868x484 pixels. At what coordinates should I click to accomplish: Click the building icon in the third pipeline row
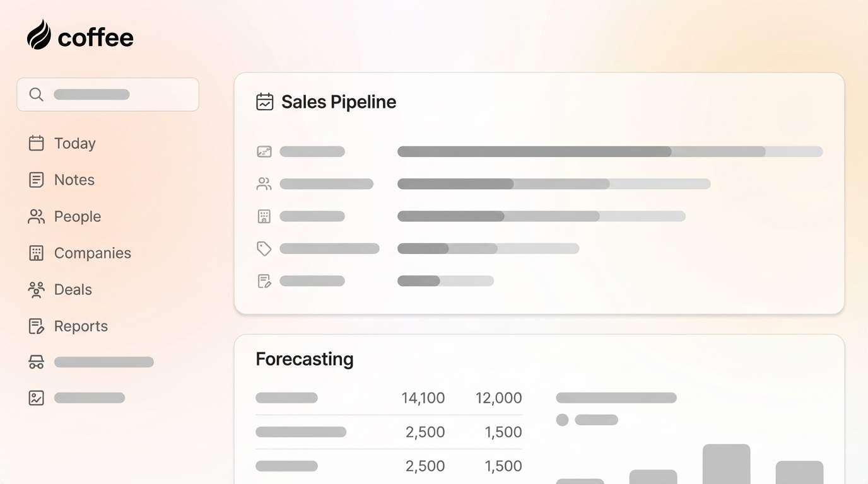(264, 216)
